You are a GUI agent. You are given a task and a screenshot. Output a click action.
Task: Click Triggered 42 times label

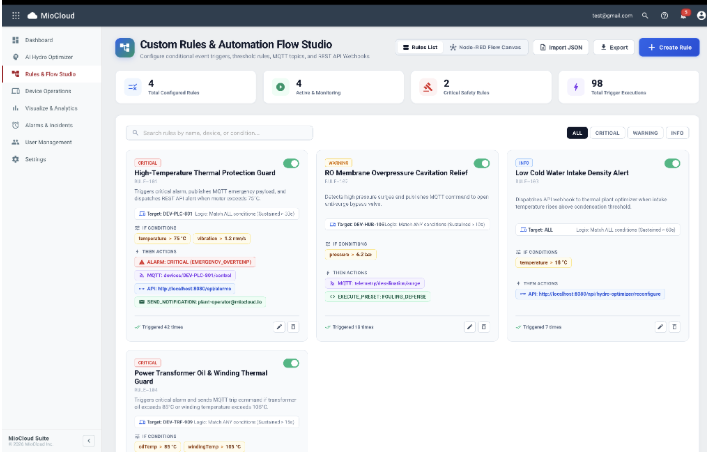(x=159, y=327)
